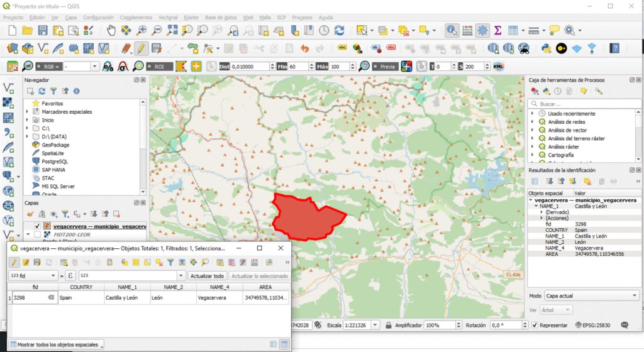Open Mostrar todos los objetos espaciales dropdown

click(x=57, y=344)
